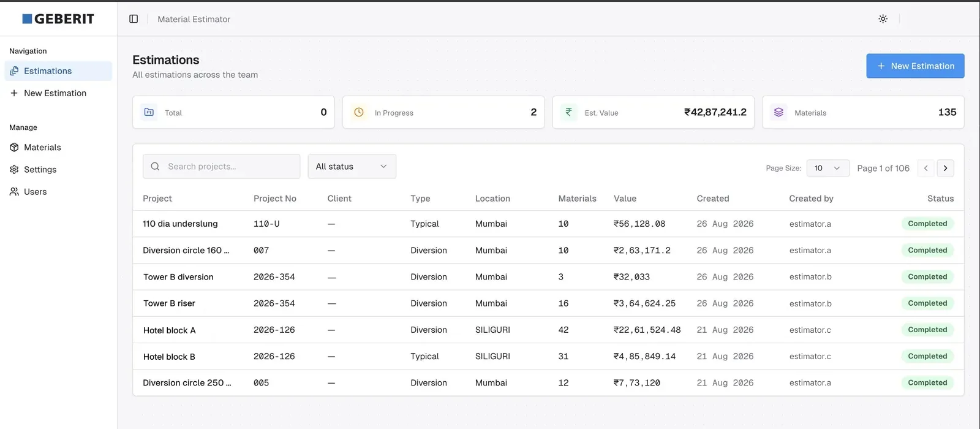980x429 pixels.
Task: Click value ₹22,61,524.48
Action: 647,330
